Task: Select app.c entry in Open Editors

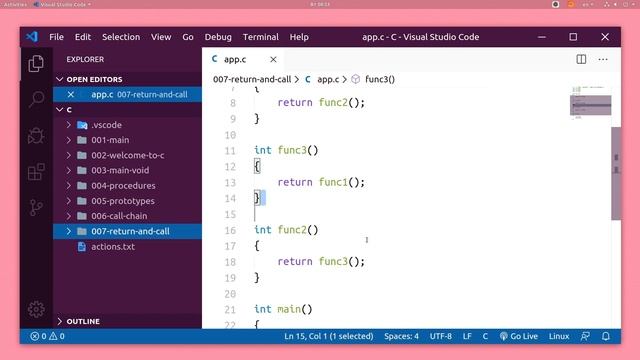Action: click(x=127, y=94)
